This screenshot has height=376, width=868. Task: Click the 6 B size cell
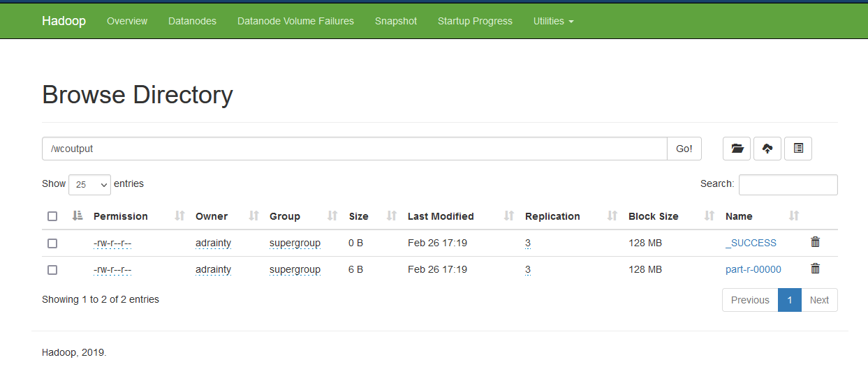point(356,269)
